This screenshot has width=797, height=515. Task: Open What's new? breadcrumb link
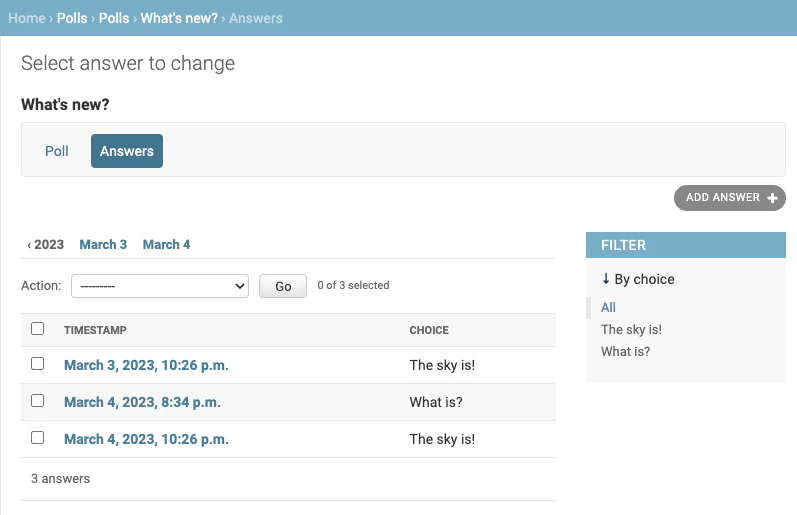(x=179, y=18)
